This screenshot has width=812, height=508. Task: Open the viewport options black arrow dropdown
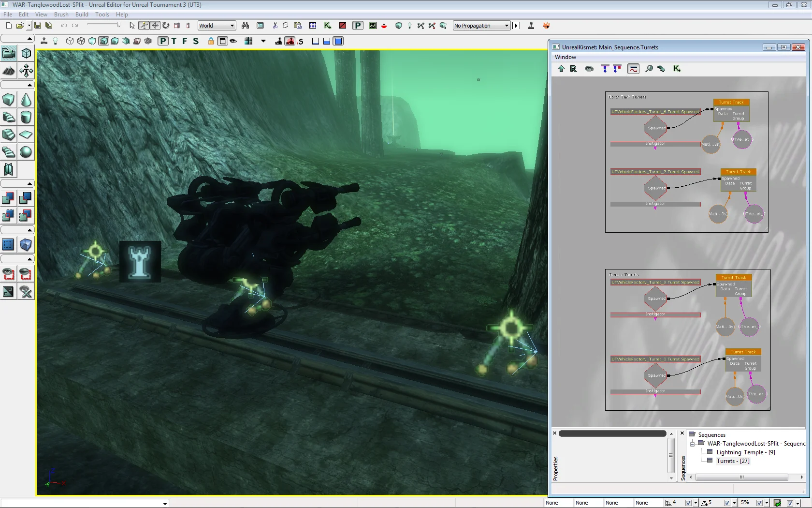(263, 41)
